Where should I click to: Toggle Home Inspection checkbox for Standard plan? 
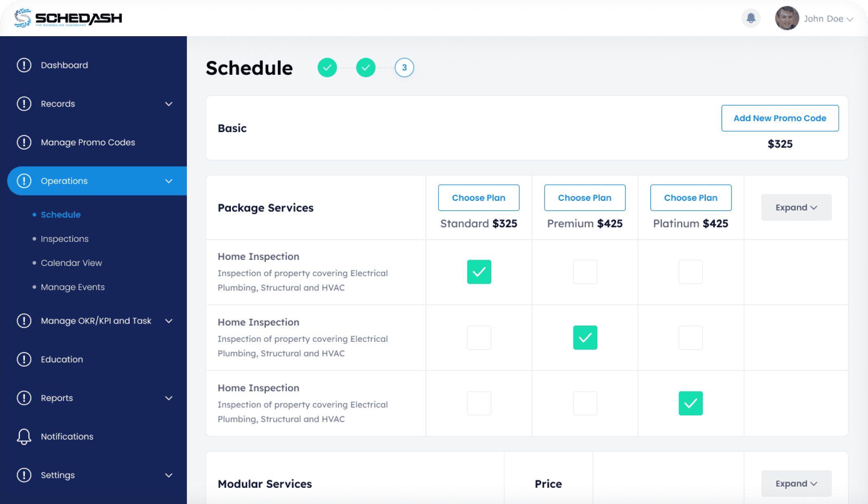click(x=479, y=271)
